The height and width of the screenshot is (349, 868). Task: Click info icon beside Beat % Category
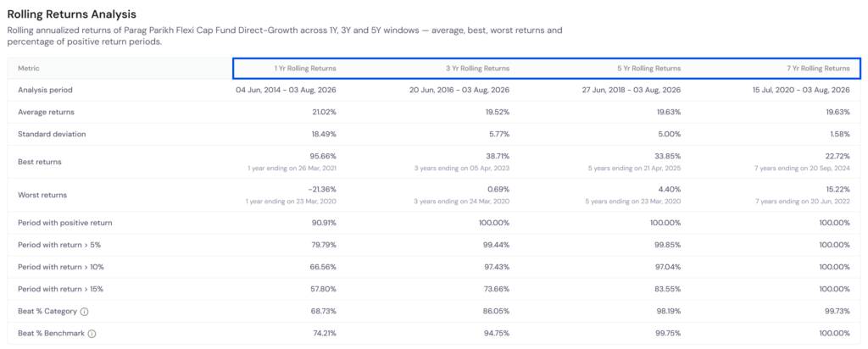pyautogui.click(x=84, y=312)
